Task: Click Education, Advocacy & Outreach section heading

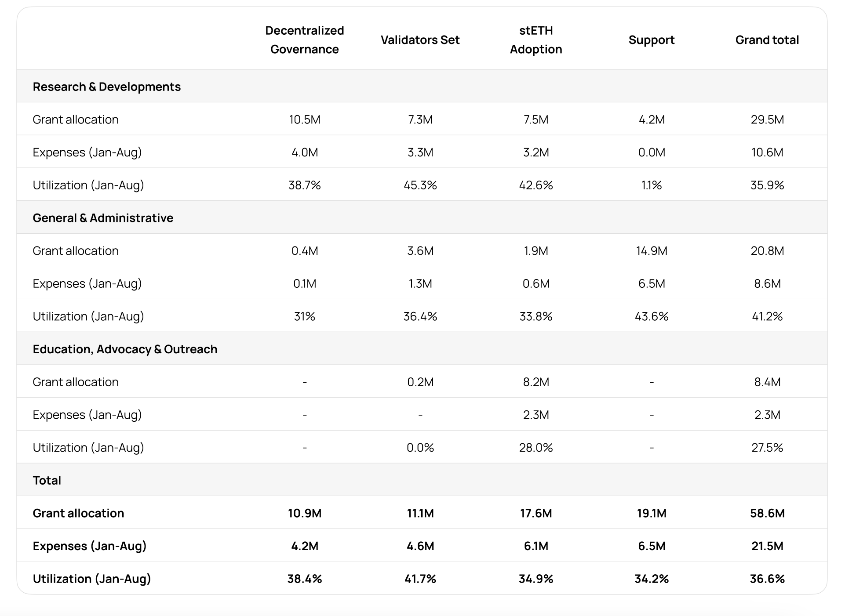Action: click(125, 349)
